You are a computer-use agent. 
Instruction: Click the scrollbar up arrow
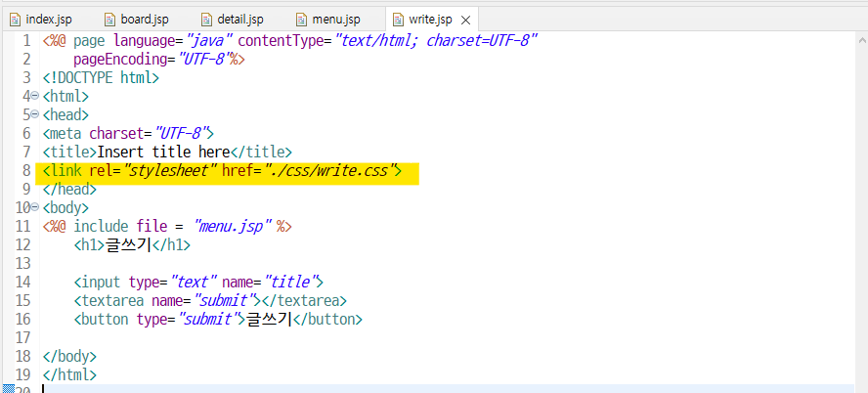(861, 40)
